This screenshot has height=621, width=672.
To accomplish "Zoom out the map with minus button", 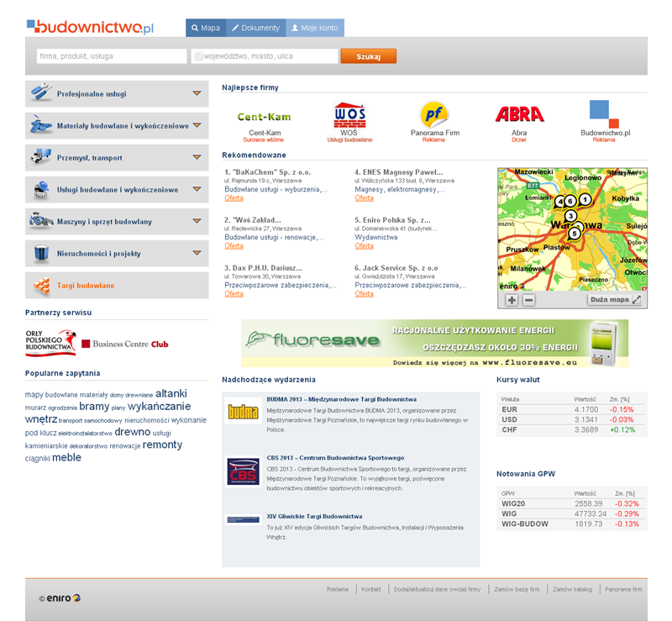I will coord(528,300).
